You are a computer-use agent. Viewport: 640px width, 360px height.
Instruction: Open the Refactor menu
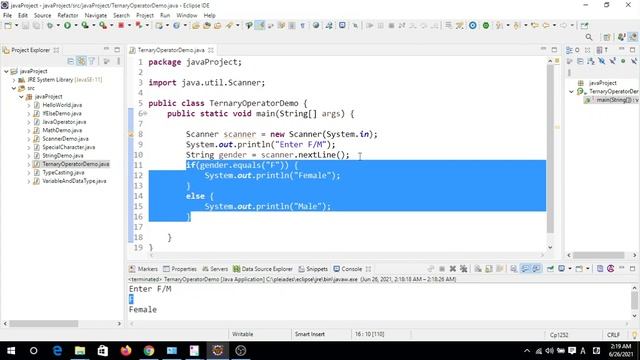[x=68, y=15]
